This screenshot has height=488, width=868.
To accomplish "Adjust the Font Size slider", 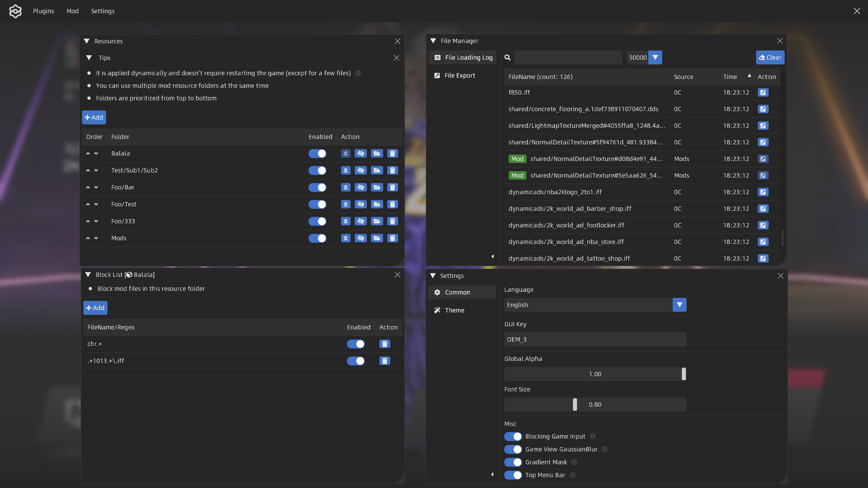I will (x=575, y=405).
